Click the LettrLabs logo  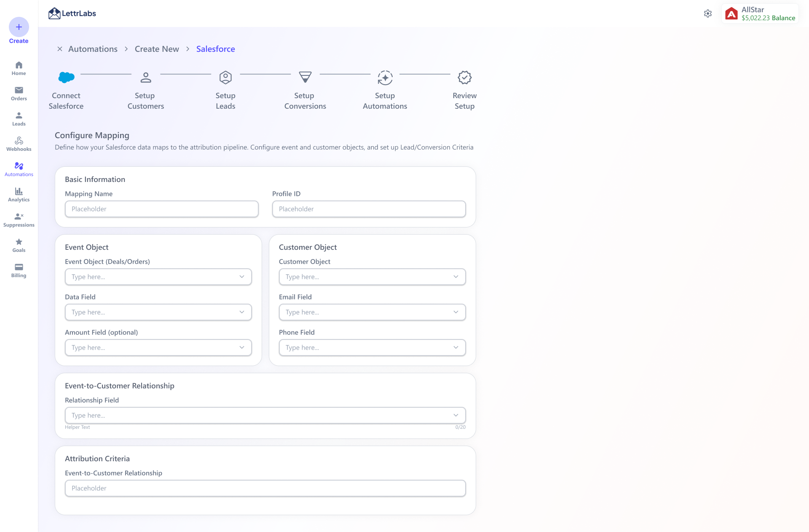[72, 13]
